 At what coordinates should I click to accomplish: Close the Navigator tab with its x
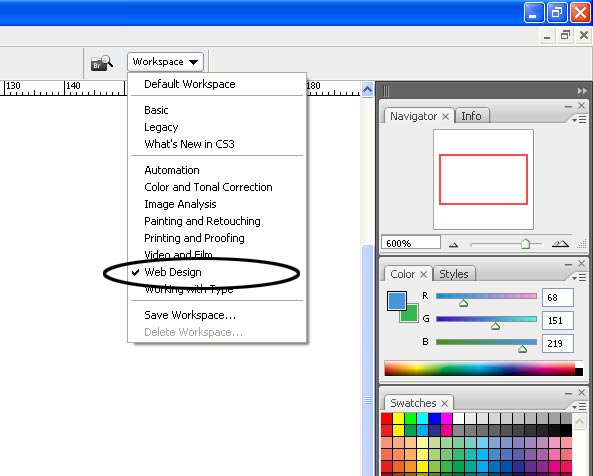coord(446,116)
